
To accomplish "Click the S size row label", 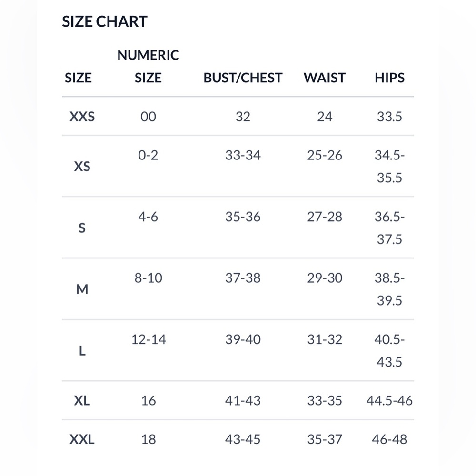I will (82, 228).
